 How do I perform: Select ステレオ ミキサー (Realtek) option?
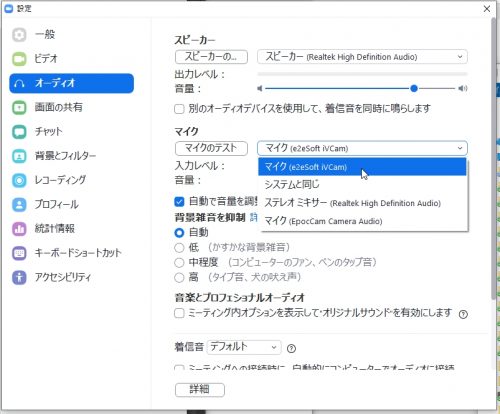362,203
